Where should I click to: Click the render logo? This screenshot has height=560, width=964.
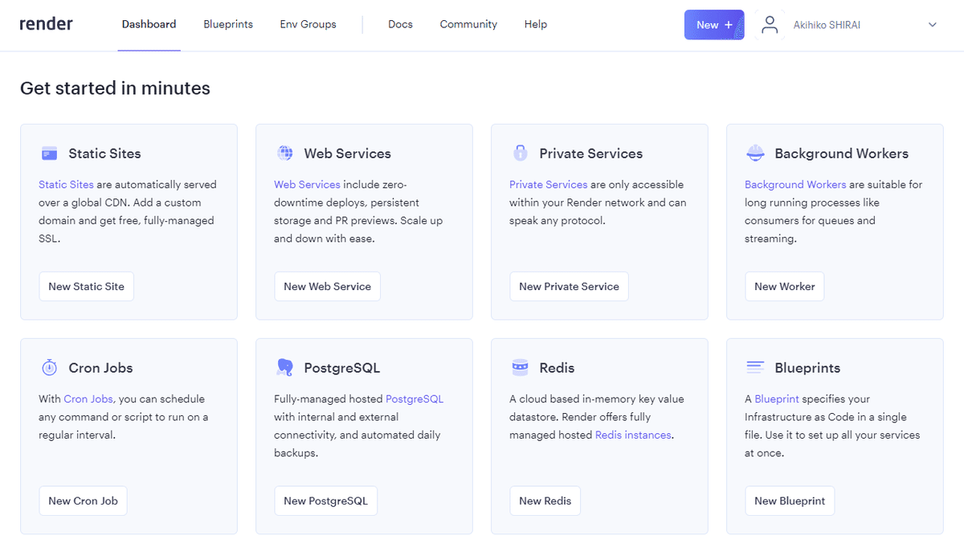[47, 24]
